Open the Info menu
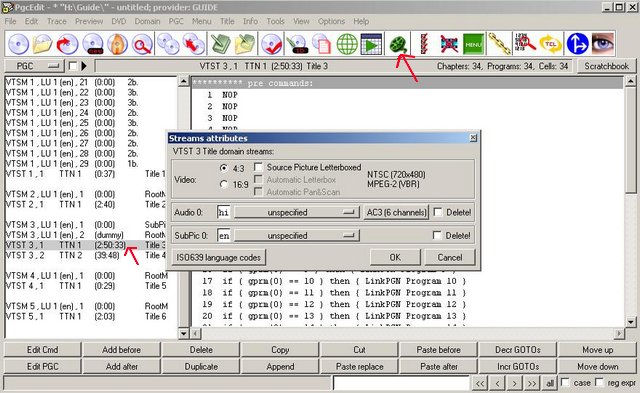Image resolution: width=640 pixels, height=393 pixels. (x=250, y=21)
